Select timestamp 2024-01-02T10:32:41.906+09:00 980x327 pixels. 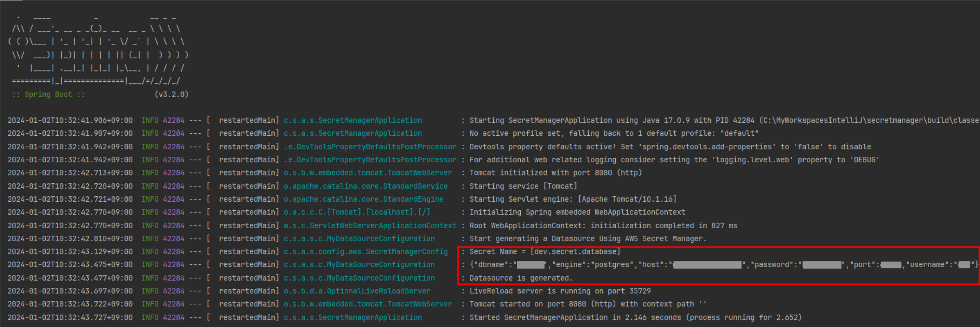[x=70, y=120]
